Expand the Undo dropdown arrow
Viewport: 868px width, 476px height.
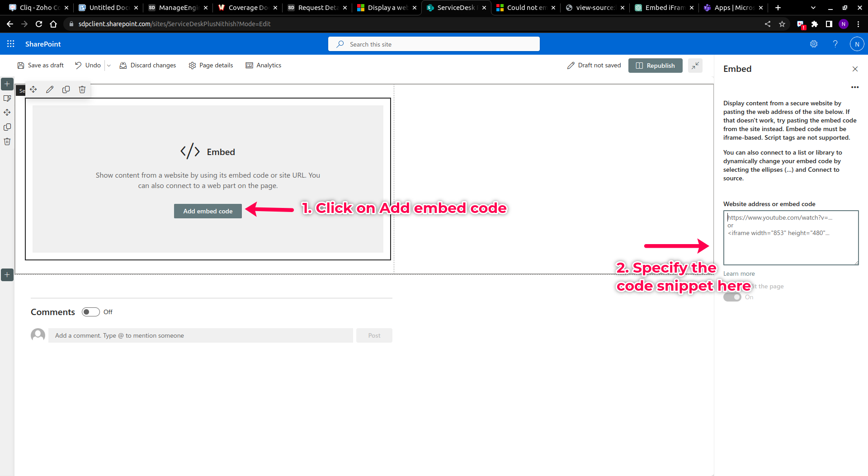pos(108,66)
